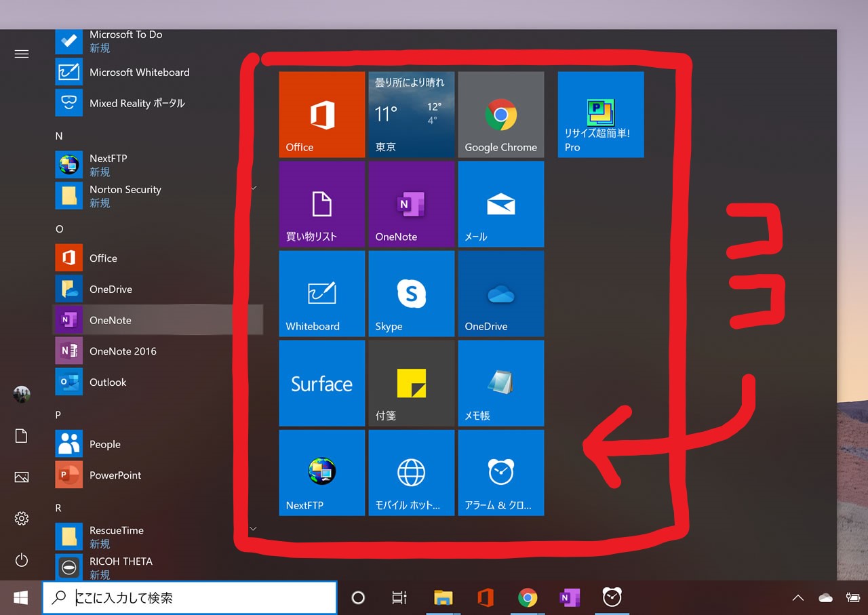Image resolution: width=868 pixels, height=615 pixels.
Task: Open the NextFTP tile
Action: (x=321, y=473)
